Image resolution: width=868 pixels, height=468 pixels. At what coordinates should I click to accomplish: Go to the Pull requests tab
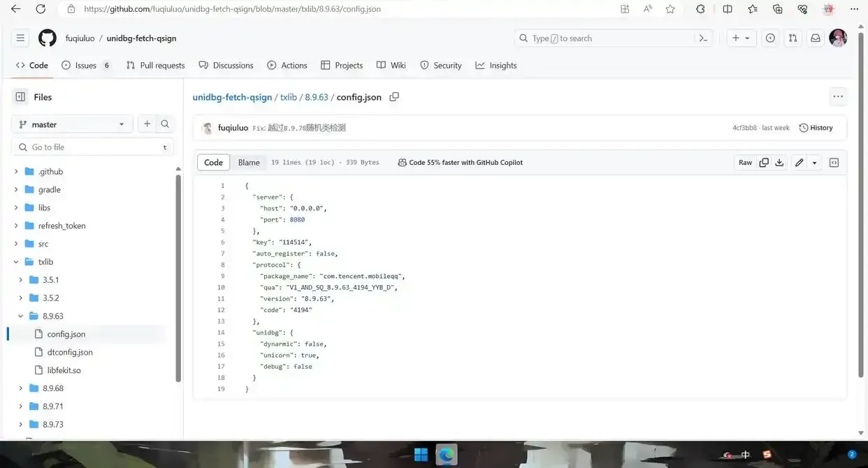[155, 66]
